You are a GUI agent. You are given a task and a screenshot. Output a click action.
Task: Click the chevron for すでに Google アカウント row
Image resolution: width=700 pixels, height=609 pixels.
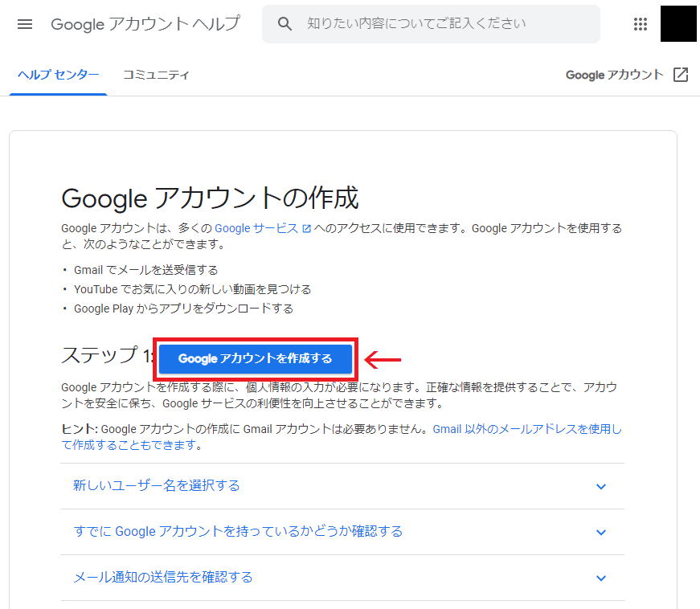tap(601, 532)
